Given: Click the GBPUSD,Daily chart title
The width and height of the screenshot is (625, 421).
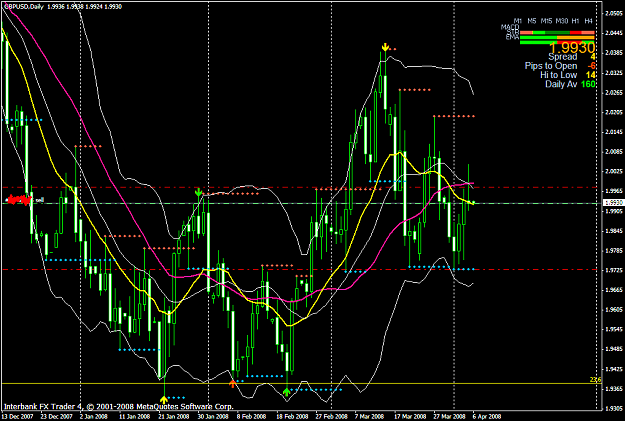Looking at the screenshot, I should 23,6.
